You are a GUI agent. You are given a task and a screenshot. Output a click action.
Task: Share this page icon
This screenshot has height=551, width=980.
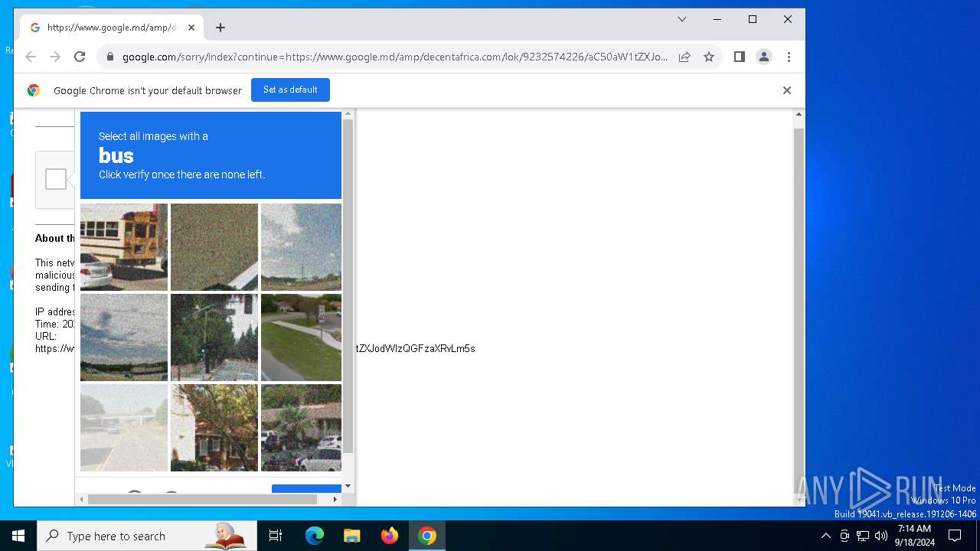click(x=684, y=57)
